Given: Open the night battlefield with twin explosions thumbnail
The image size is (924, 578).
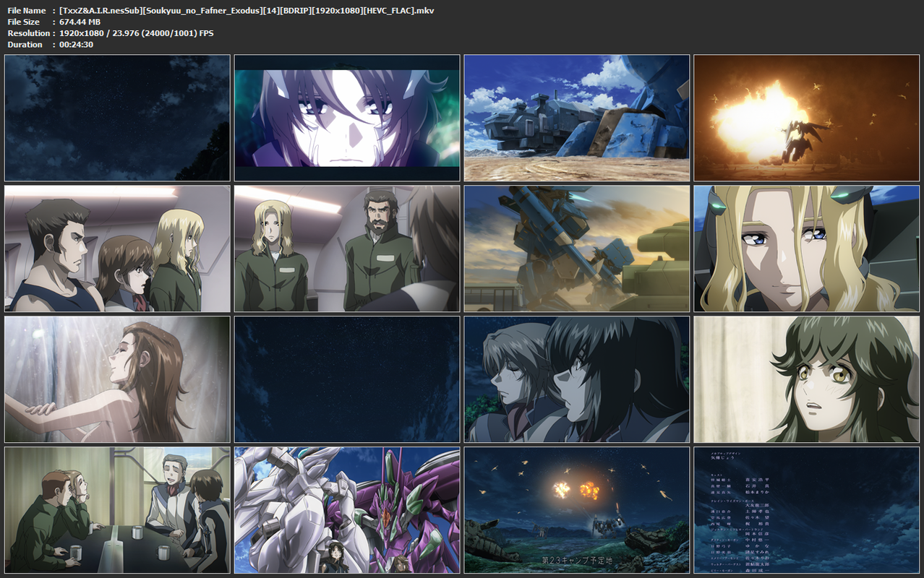Looking at the screenshot, I should click(577, 510).
